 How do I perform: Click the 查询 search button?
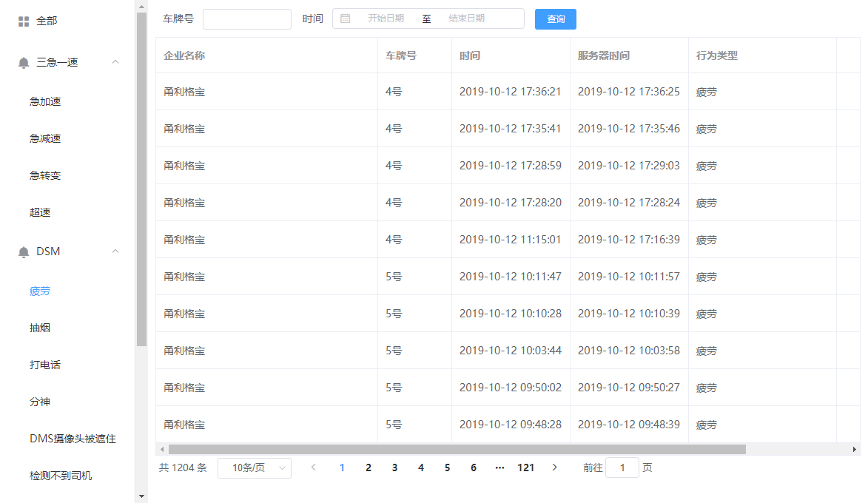click(555, 19)
